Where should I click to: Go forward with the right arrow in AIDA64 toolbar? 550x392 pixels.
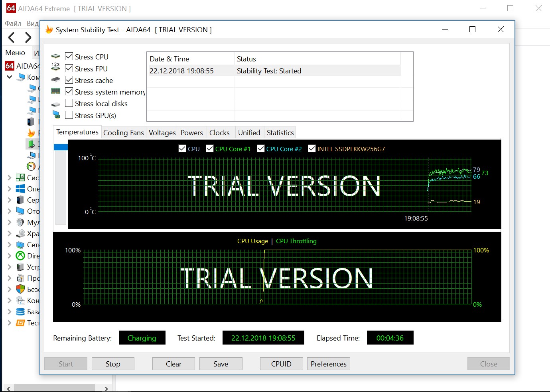pos(28,37)
